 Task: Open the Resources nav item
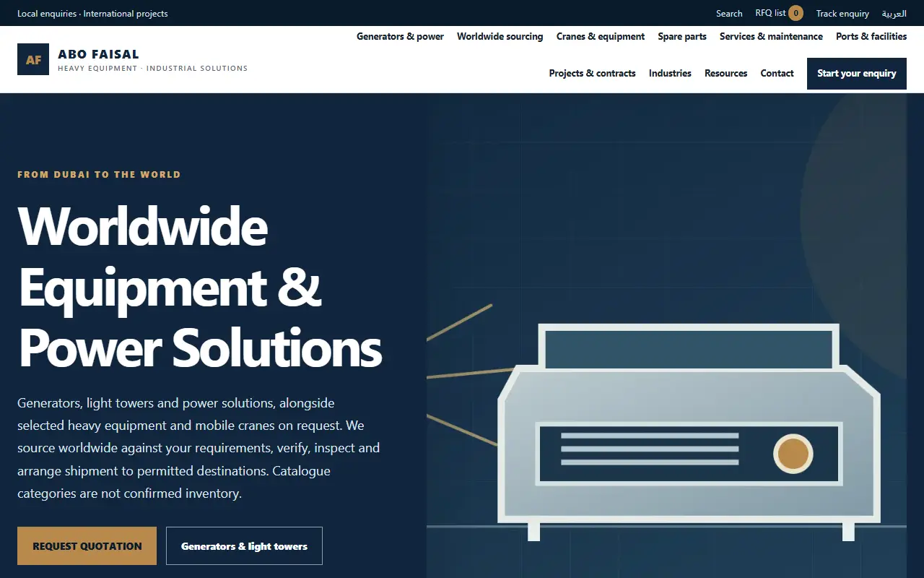click(725, 73)
